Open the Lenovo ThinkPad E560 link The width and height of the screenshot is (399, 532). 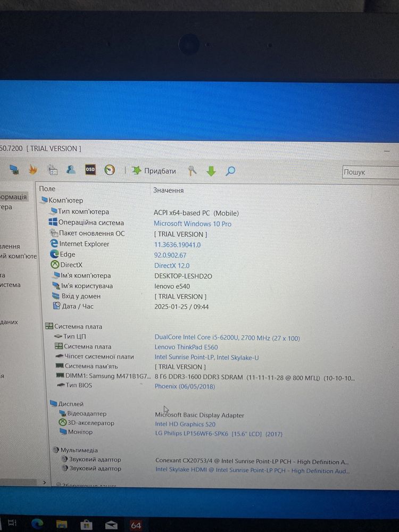[x=186, y=347]
